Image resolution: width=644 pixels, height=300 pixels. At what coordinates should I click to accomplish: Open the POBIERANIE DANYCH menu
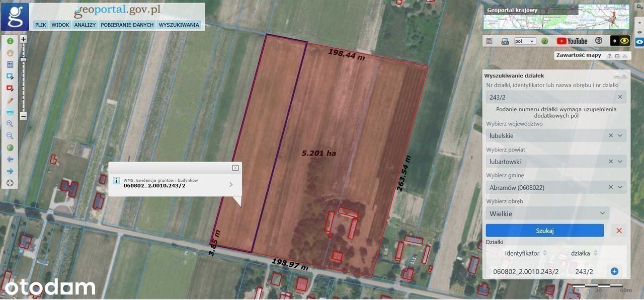(127, 25)
